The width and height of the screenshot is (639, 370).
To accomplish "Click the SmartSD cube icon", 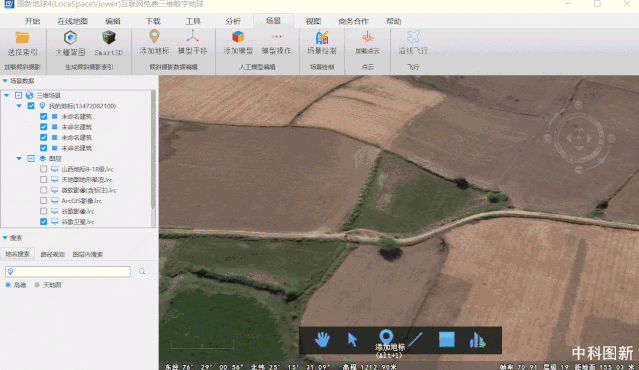I will [x=108, y=38].
